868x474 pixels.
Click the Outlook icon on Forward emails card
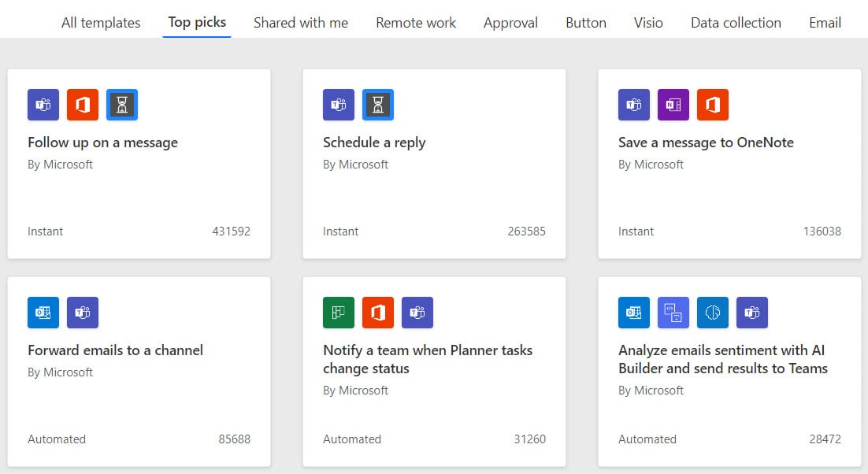pos(43,313)
